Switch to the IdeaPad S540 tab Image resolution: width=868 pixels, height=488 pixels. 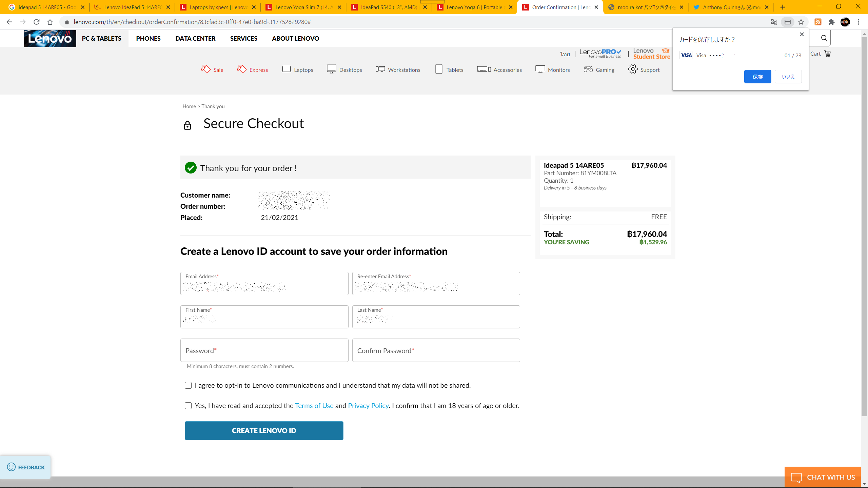389,7
